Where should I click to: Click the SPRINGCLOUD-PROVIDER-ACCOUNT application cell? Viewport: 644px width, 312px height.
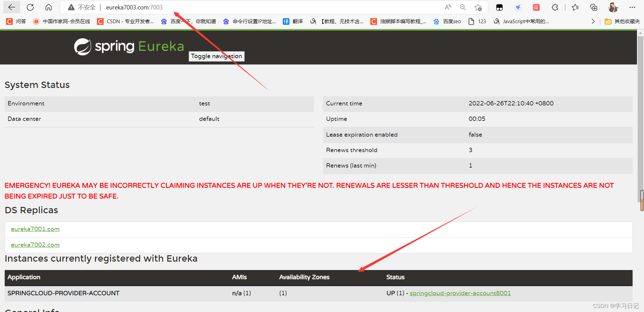pos(63,293)
